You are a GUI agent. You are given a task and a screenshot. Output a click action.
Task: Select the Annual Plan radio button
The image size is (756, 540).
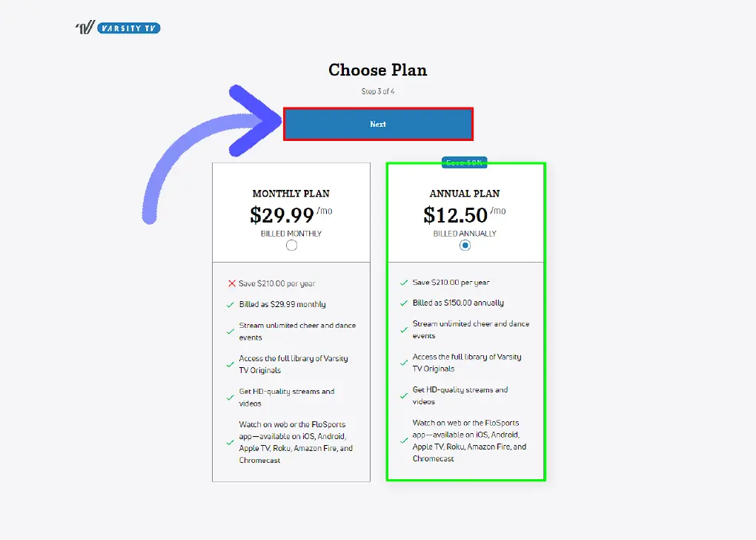465,245
